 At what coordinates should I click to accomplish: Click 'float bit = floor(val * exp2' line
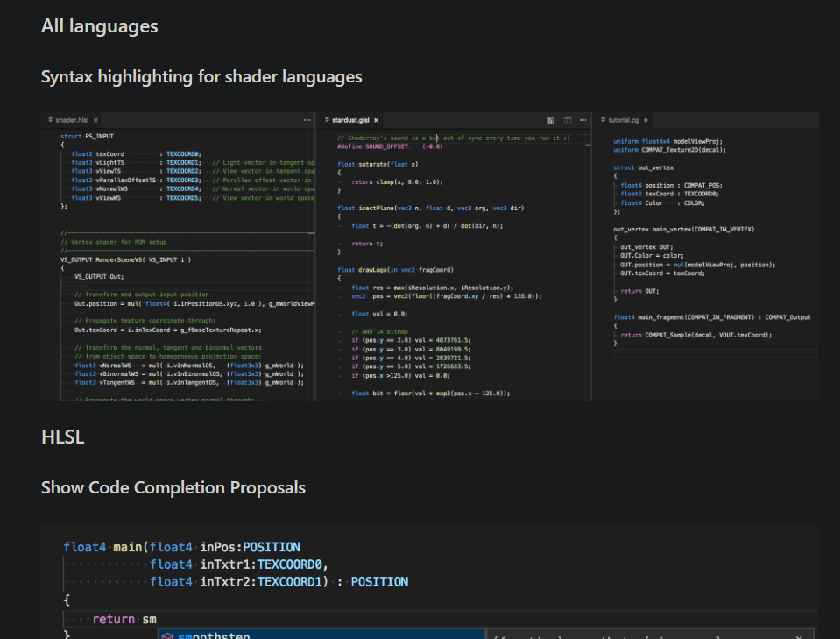(431, 394)
